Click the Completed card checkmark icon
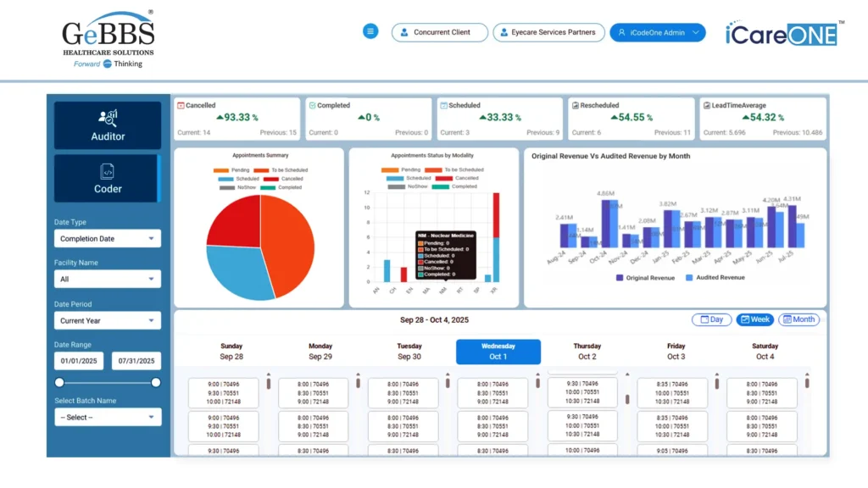The width and height of the screenshot is (868, 488). click(312, 106)
